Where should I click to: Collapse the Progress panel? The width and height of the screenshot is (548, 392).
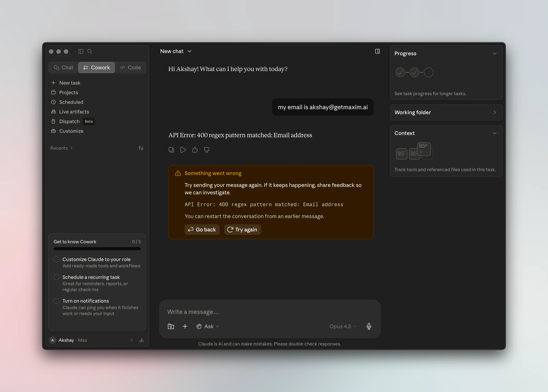tap(494, 54)
